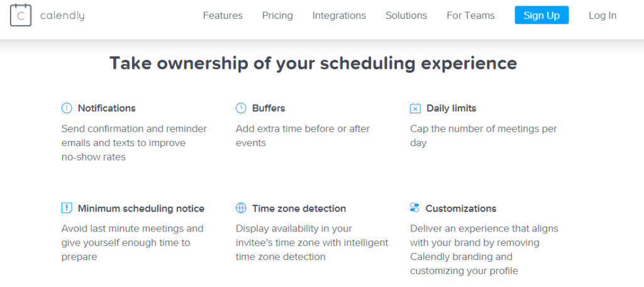Select the Customizations feature heading
The image size is (644, 287).
(x=461, y=208)
